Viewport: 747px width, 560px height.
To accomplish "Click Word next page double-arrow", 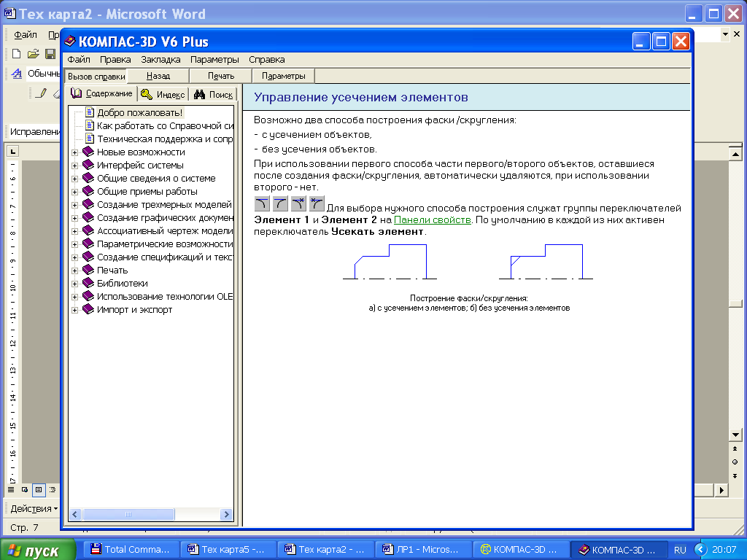I will point(735,475).
